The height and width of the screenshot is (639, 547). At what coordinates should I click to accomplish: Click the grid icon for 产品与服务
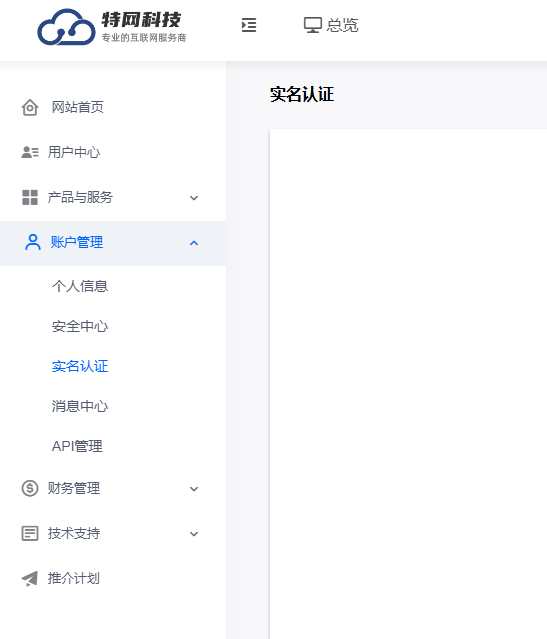[x=30, y=197]
